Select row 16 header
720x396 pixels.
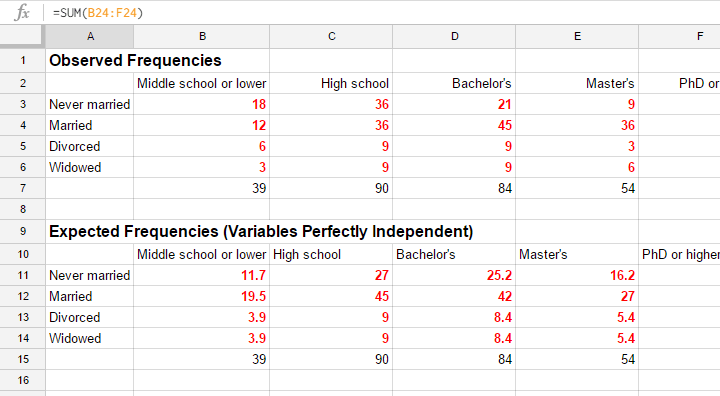22,380
